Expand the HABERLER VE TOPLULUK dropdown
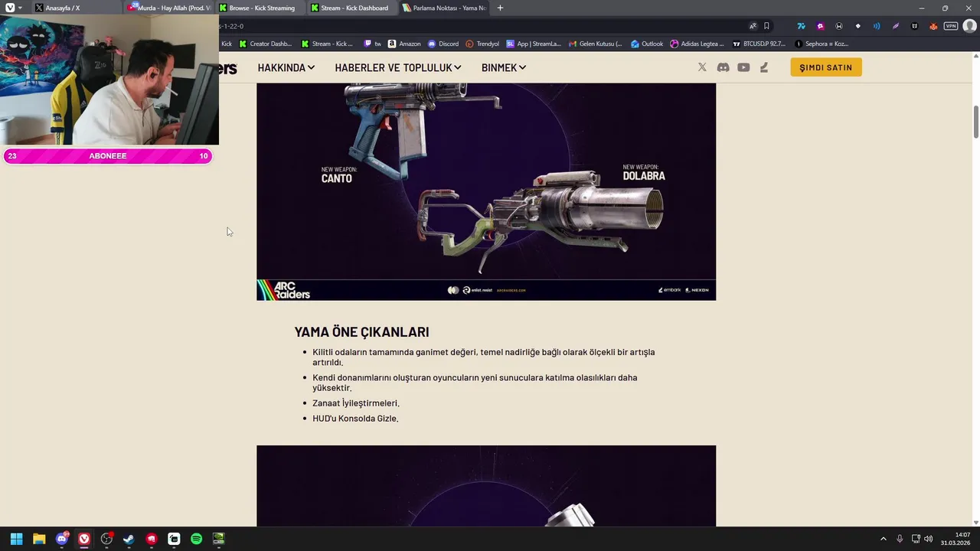Viewport: 980px width, 551px height. coord(398,67)
